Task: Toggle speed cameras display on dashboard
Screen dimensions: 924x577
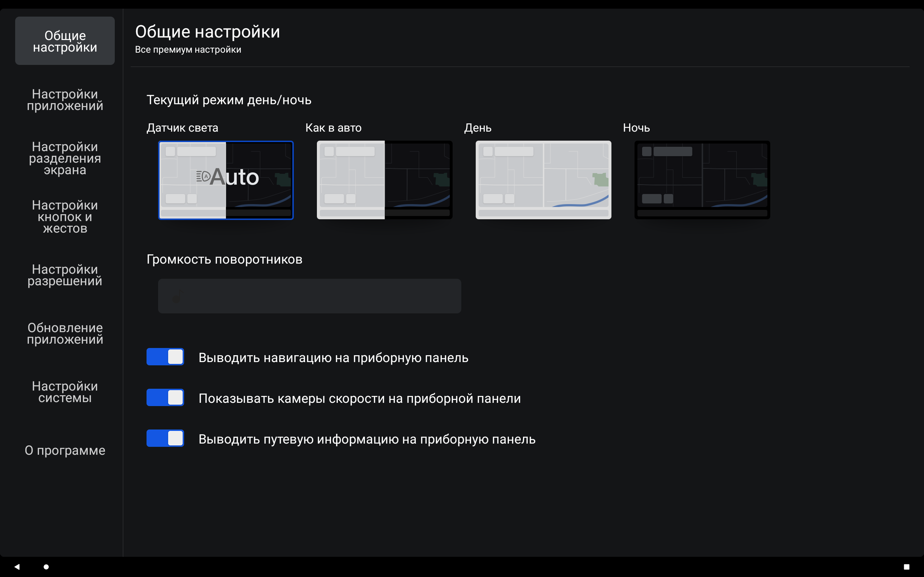Action: pyautogui.click(x=165, y=397)
